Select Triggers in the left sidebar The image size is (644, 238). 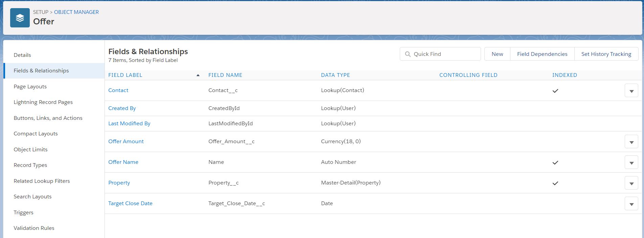point(23,213)
